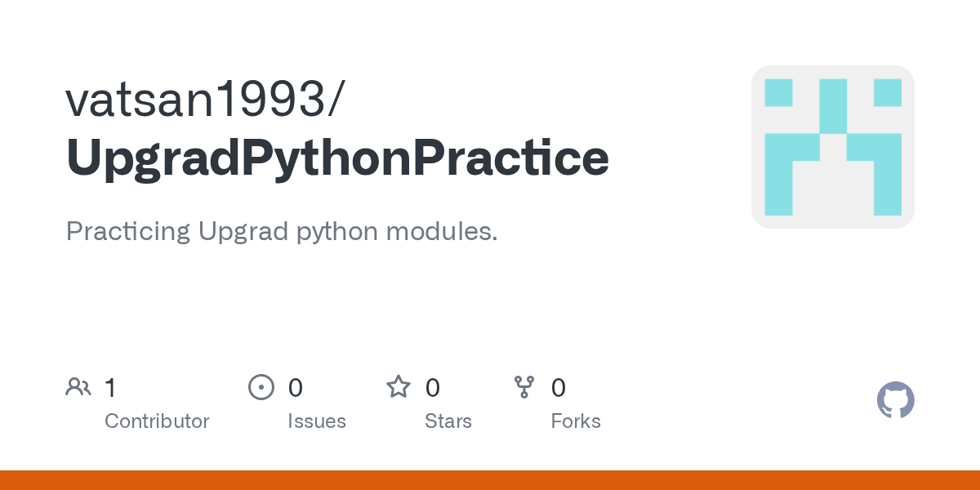The image size is (980, 490).
Task: Click the forks count number 0
Action: (559, 388)
